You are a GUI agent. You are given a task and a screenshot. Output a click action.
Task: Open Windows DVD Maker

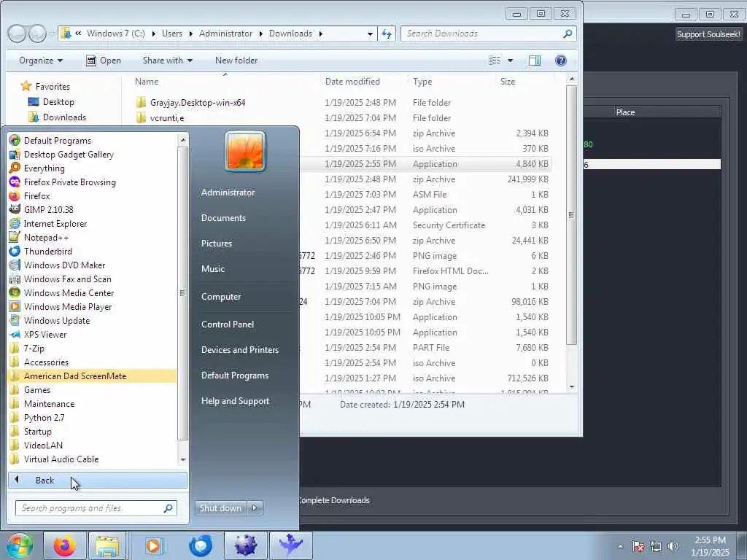pyautogui.click(x=64, y=265)
